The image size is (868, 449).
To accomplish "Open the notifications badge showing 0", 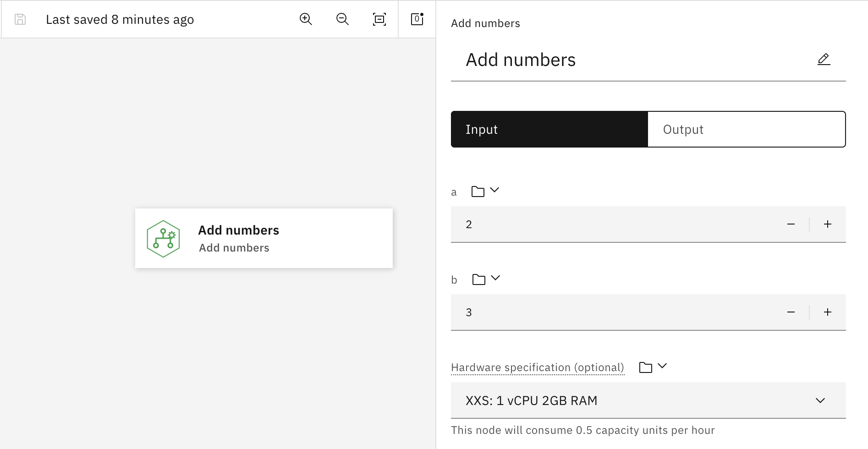I will pyautogui.click(x=417, y=19).
